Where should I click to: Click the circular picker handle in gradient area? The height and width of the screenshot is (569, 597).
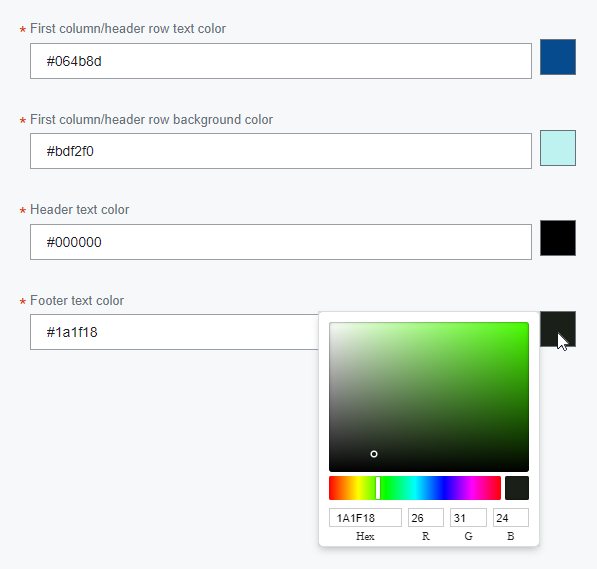pos(374,454)
